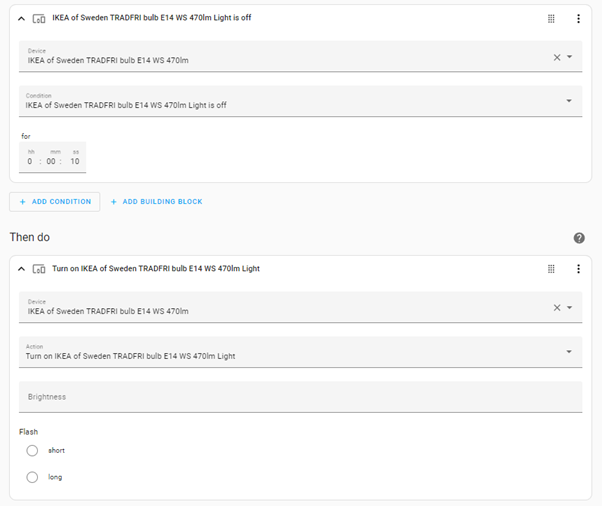602x506 pixels.
Task: Clear the device in the action card
Action: (557, 308)
